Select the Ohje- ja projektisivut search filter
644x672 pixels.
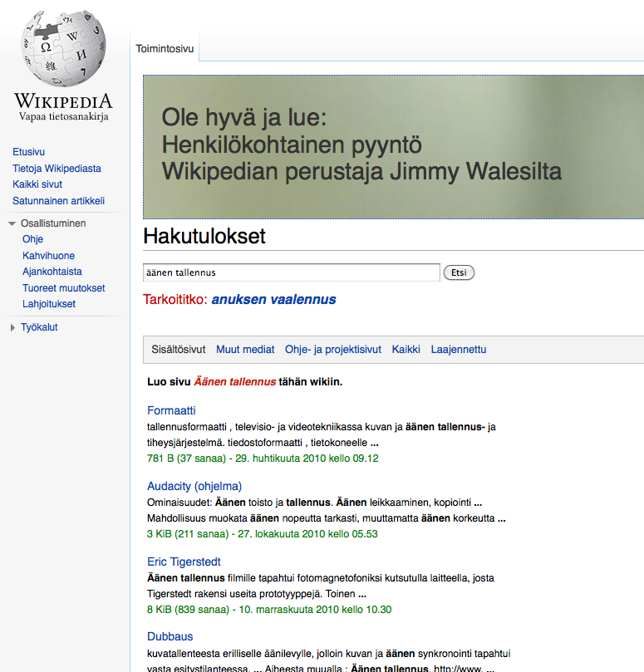pos(332,350)
